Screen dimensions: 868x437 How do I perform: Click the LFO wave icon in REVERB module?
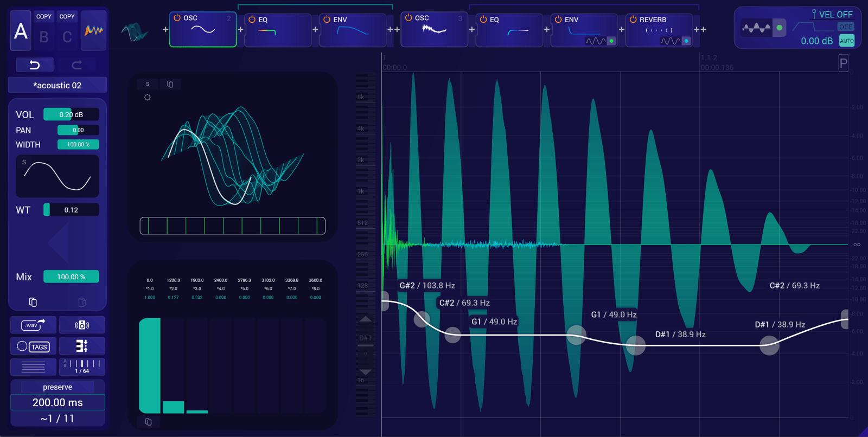click(x=670, y=41)
